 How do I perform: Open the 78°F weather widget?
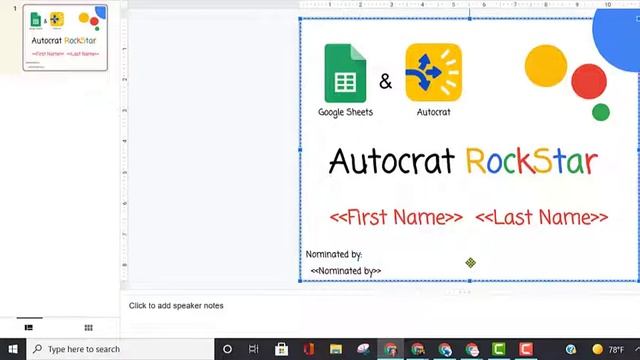pyautogui.click(x=608, y=349)
